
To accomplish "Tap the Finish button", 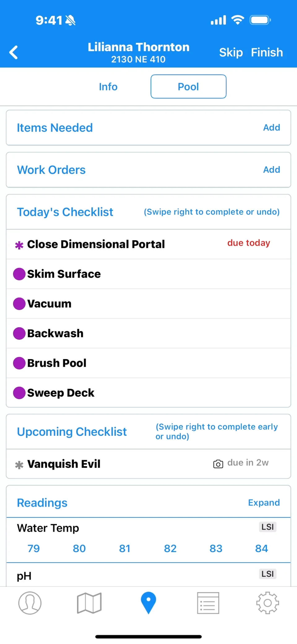I will 267,52.
